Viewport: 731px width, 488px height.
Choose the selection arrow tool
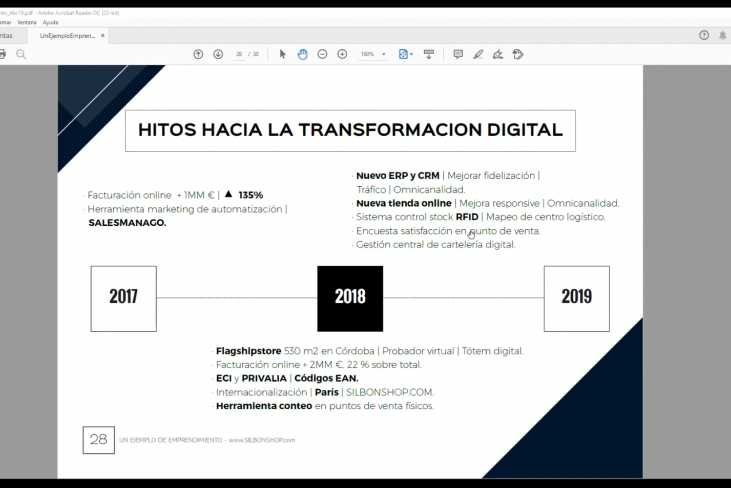(282, 54)
